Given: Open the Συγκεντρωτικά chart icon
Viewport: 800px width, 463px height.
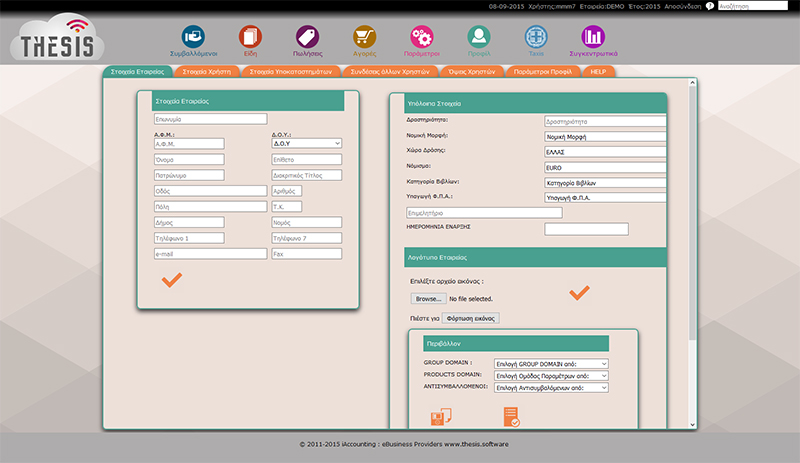Looking at the screenshot, I should point(593,37).
